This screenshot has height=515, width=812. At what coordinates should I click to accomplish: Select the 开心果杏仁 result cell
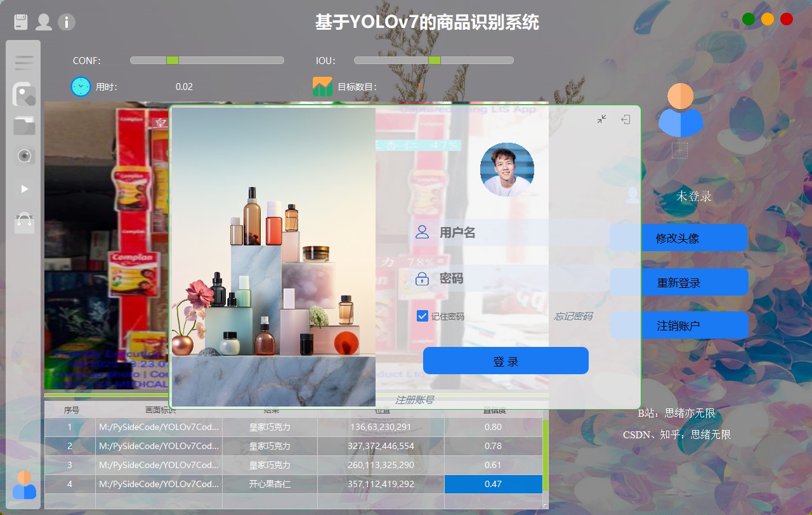tap(270, 484)
